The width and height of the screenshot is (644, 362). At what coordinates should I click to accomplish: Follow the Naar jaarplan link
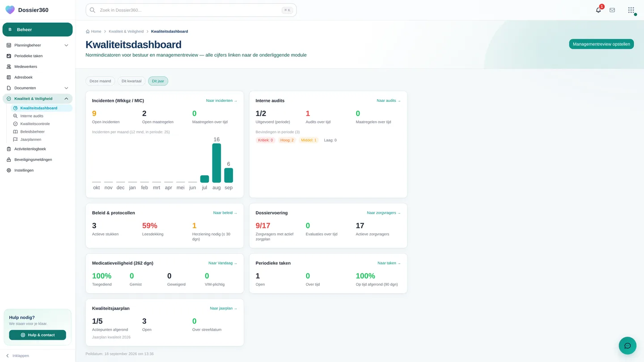223,308
